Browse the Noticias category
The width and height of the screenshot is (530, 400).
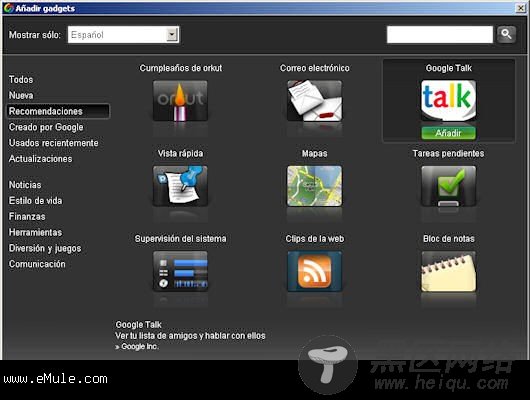tap(25, 185)
